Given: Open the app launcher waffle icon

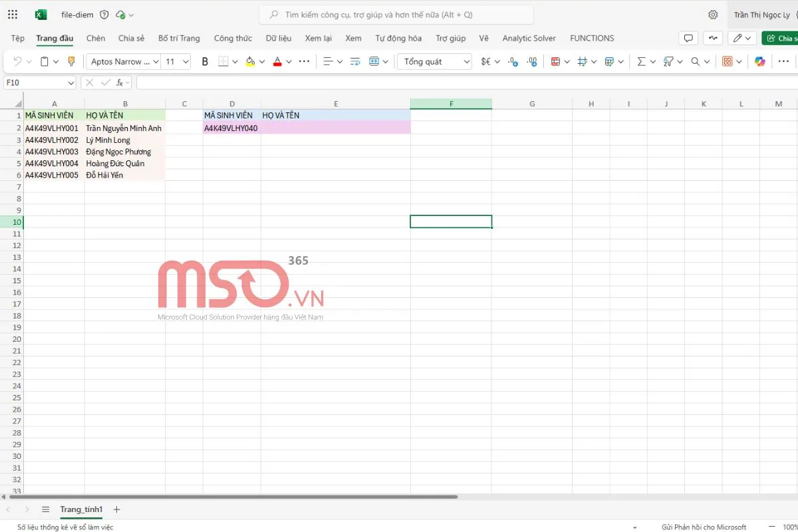Looking at the screenshot, I should (x=13, y=15).
